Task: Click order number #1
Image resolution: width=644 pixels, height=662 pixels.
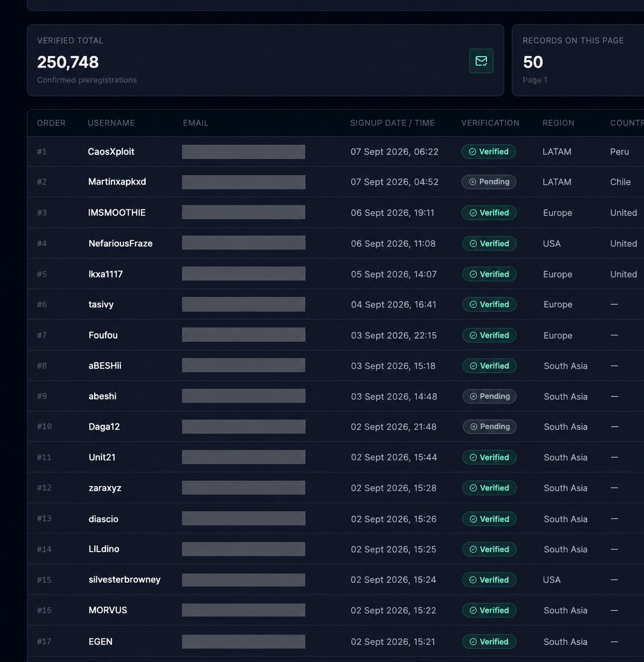Action: tap(42, 152)
